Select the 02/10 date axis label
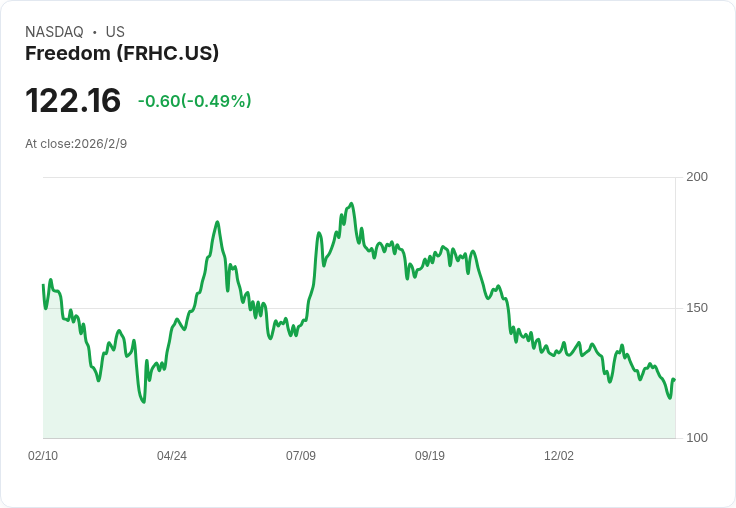The width and height of the screenshot is (736, 508). click(x=43, y=456)
